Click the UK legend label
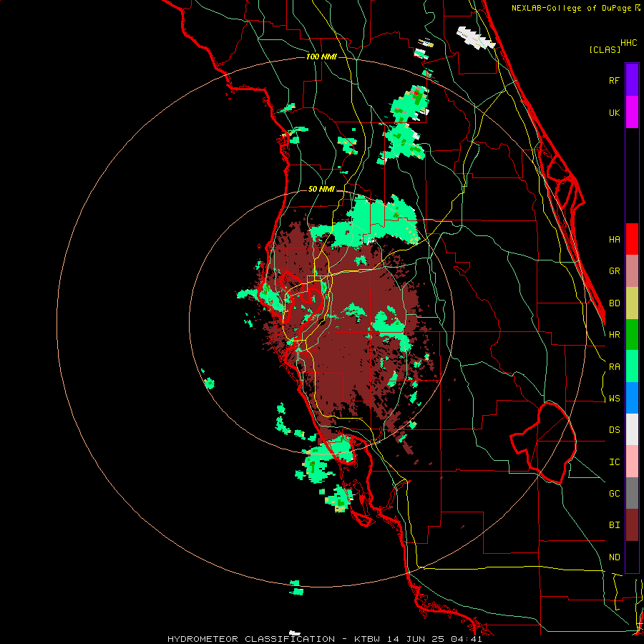 615,112
